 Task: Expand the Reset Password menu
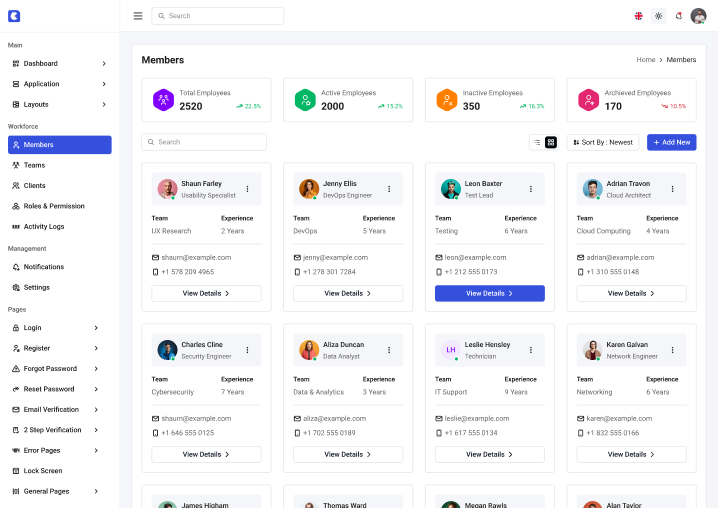[x=55, y=389]
